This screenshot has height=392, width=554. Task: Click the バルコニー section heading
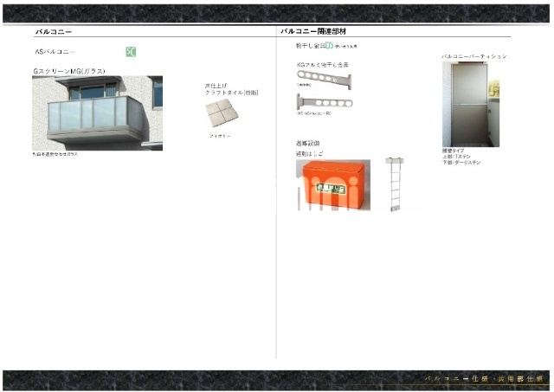point(52,31)
